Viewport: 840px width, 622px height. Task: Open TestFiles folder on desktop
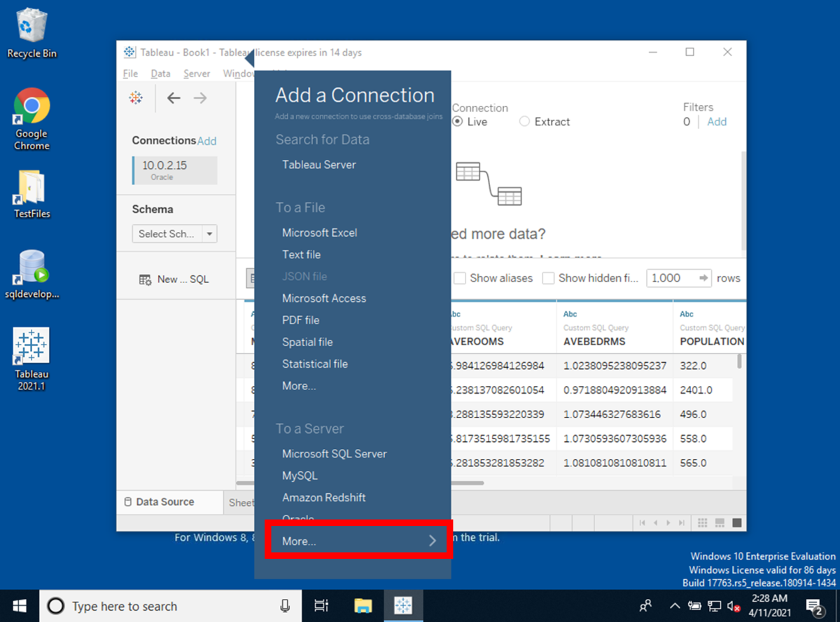click(31, 194)
